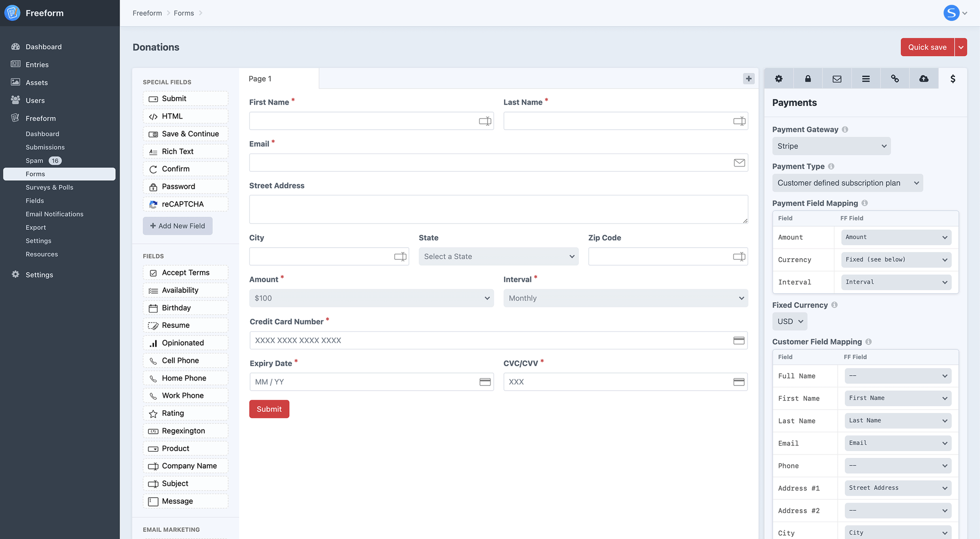This screenshot has height=539, width=980.
Task: Click the Users icon in the left sidebar
Action: [16, 100]
